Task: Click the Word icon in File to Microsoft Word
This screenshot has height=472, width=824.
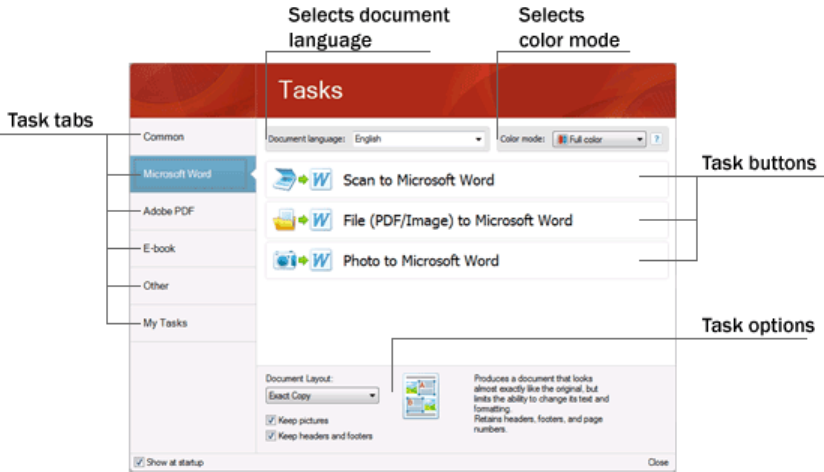Action: pos(321,220)
